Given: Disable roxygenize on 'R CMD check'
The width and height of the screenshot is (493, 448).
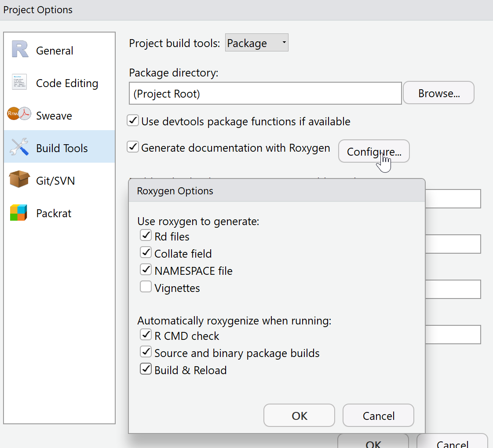Looking at the screenshot, I should (x=146, y=335).
